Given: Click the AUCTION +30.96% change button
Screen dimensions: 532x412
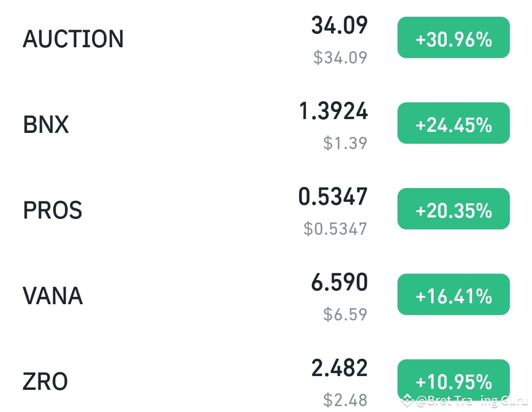Looking at the screenshot, I should (x=453, y=38).
